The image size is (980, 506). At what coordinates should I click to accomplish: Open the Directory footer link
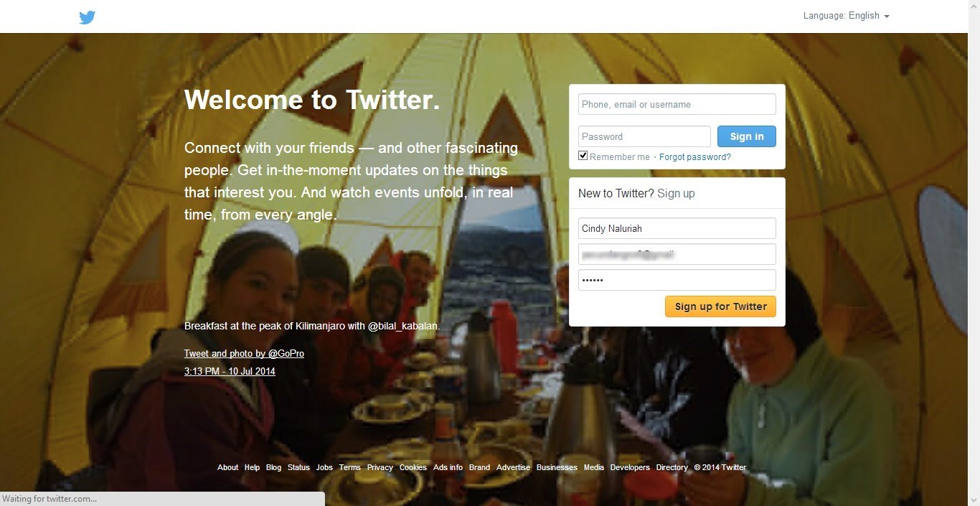pos(672,467)
